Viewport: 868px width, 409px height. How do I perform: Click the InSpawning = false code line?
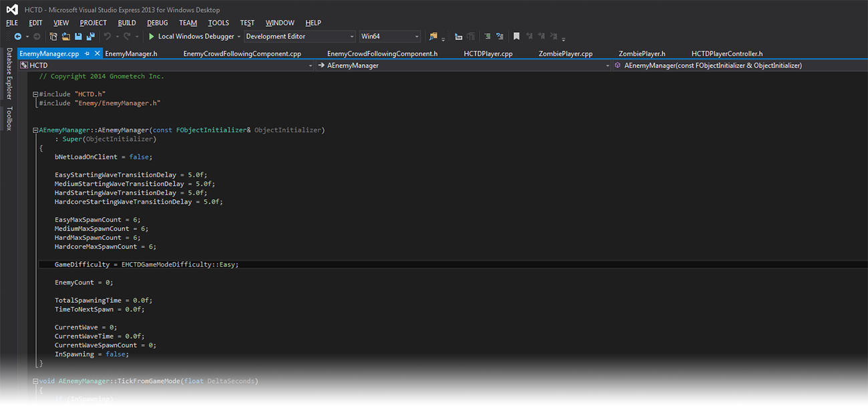tap(91, 354)
